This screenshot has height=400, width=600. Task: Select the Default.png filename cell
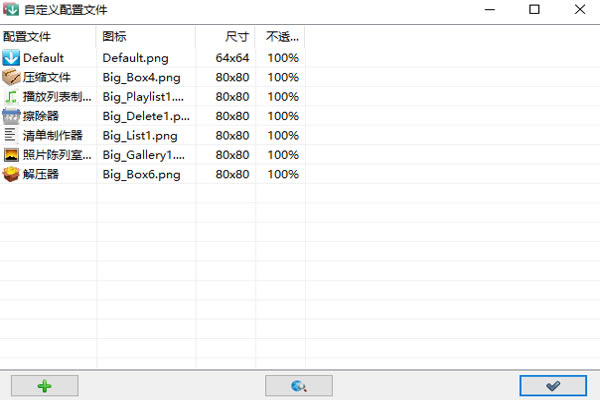click(x=135, y=58)
